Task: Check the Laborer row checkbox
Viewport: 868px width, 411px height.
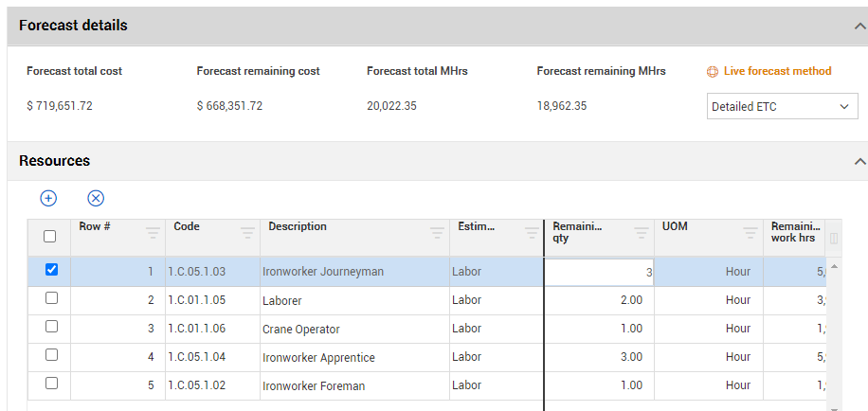Action: (x=51, y=298)
